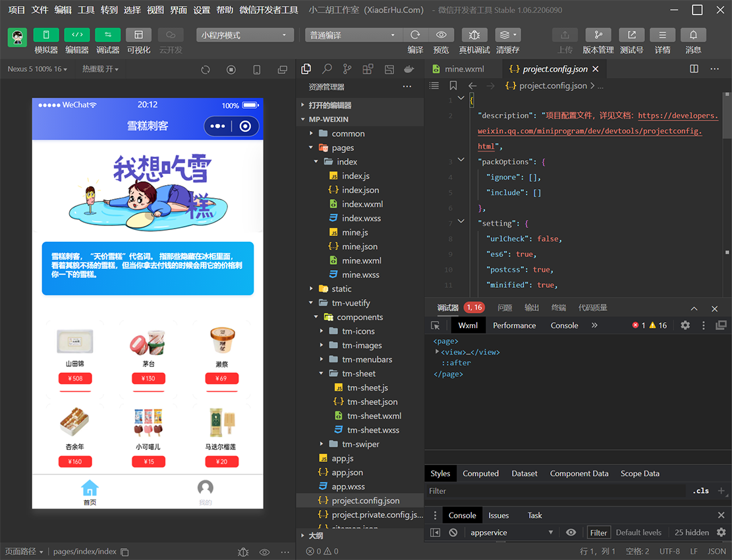Open Version Management in the toolbar
Screen dimensions: 732x560
598,35
